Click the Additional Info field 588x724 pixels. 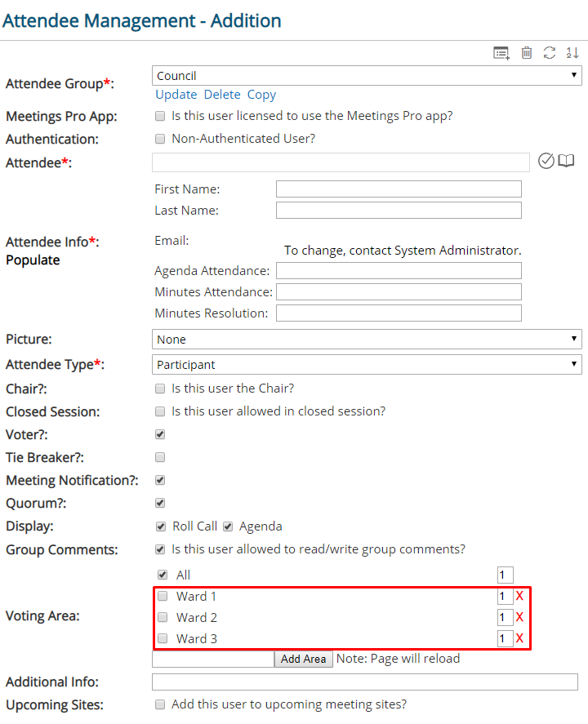click(x=365, y=682)
